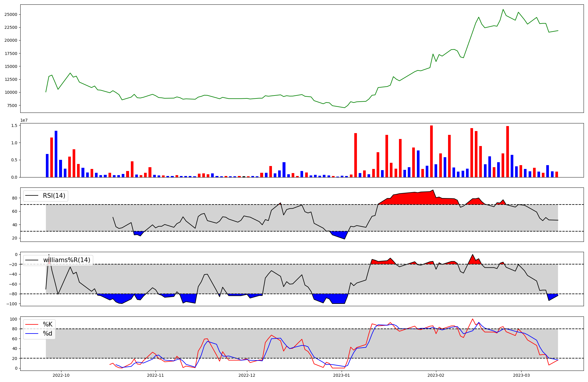Click the %K legend entry text
Screen dimensions: 588x382
[48, 324]
